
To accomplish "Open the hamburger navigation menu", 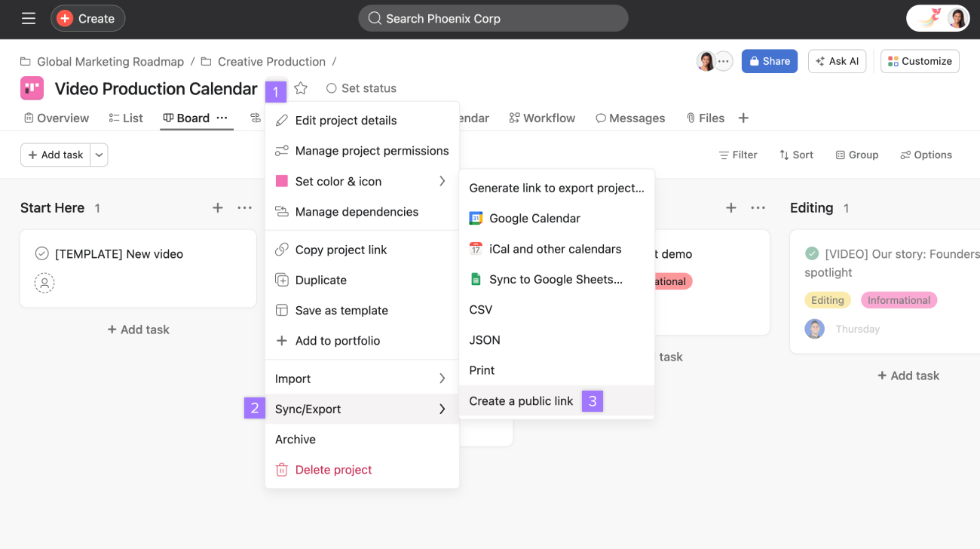I will 29,18.
